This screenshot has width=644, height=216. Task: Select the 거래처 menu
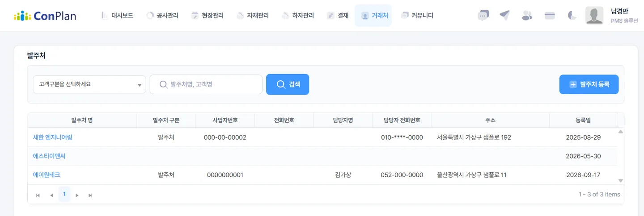[x=373, y=16]
